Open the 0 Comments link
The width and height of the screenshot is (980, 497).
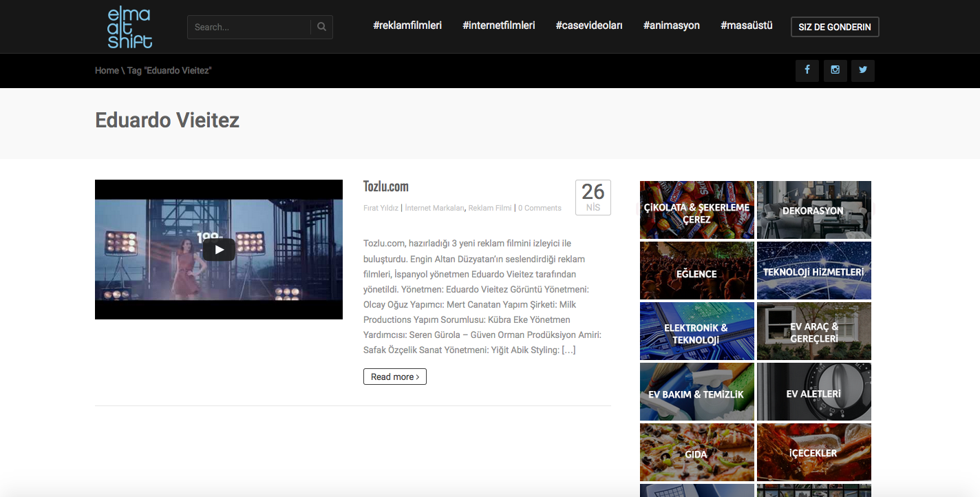coord(540,208)
